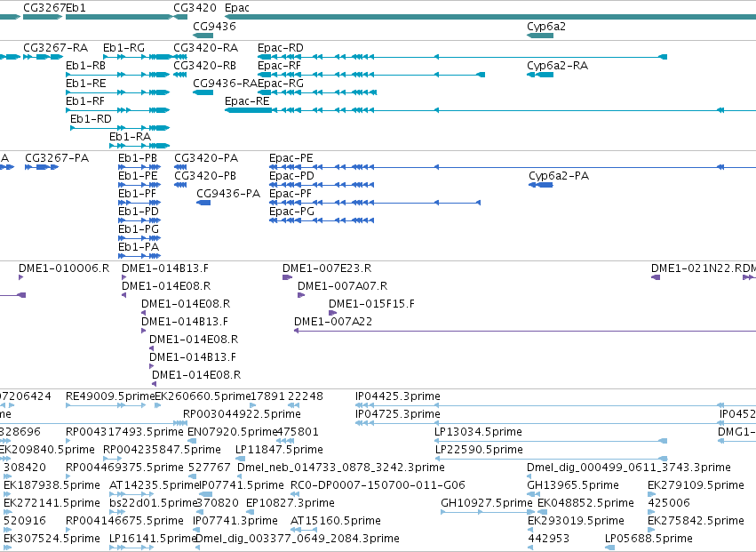Select the Eb1-PE protein label
The width and height of the screenshot is (756, 552).
138,176
